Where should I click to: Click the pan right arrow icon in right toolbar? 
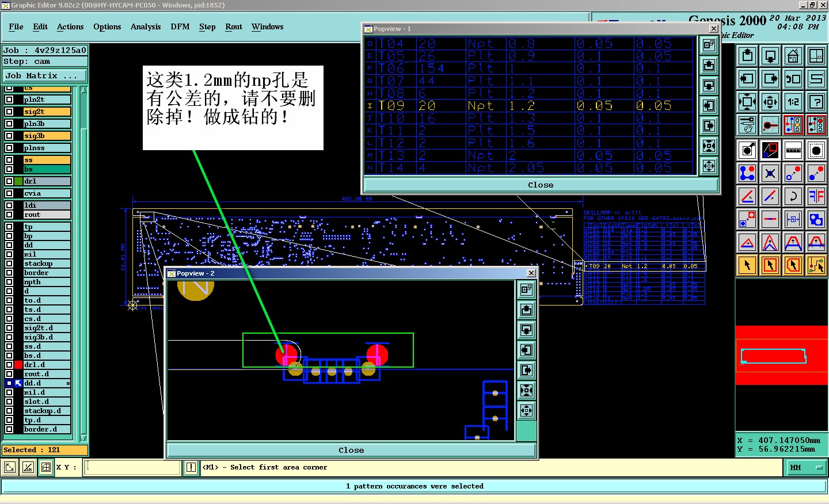pyautogui.click(x=770, y=79)
